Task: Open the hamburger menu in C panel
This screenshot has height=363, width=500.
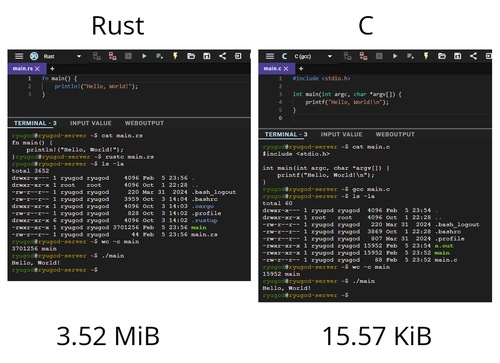Action: [x=270, y=56]
